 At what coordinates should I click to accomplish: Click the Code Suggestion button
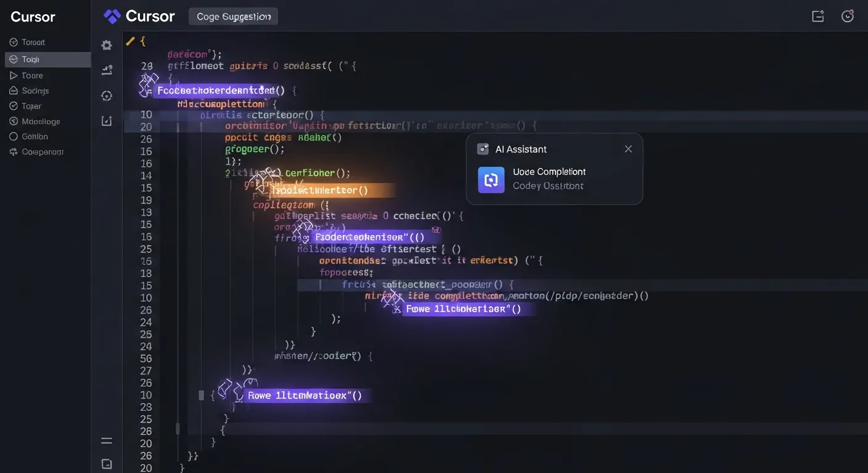pos(233,16)
